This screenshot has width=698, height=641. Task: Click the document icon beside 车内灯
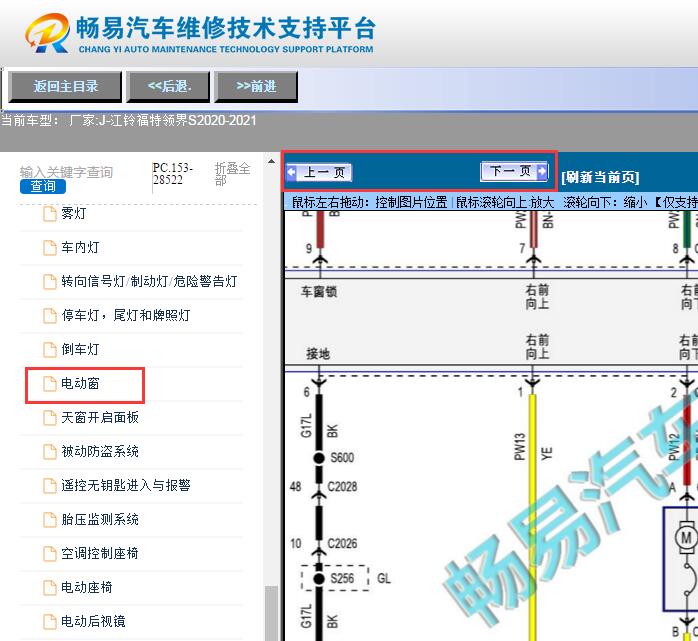pyautogui.click(x=49, y=247)
